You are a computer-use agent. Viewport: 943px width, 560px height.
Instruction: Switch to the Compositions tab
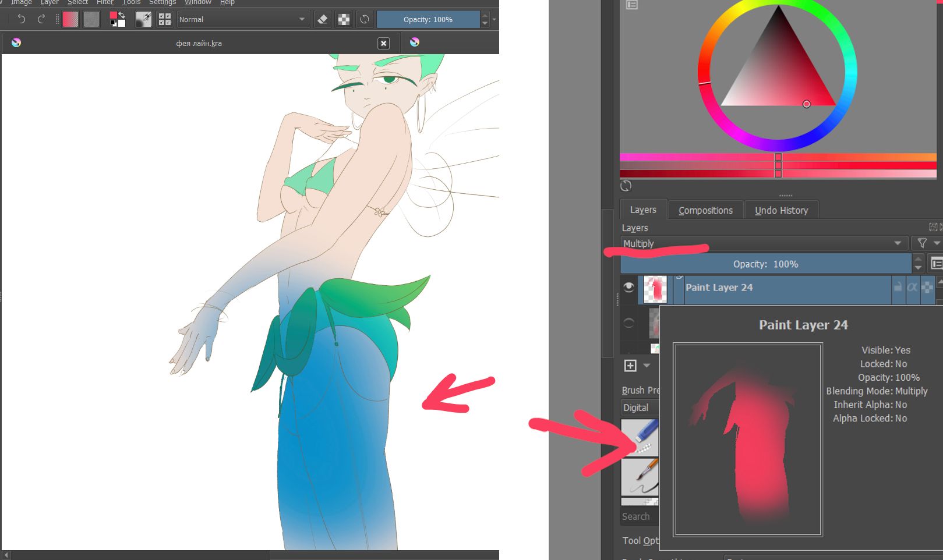(x=705, y=210)
